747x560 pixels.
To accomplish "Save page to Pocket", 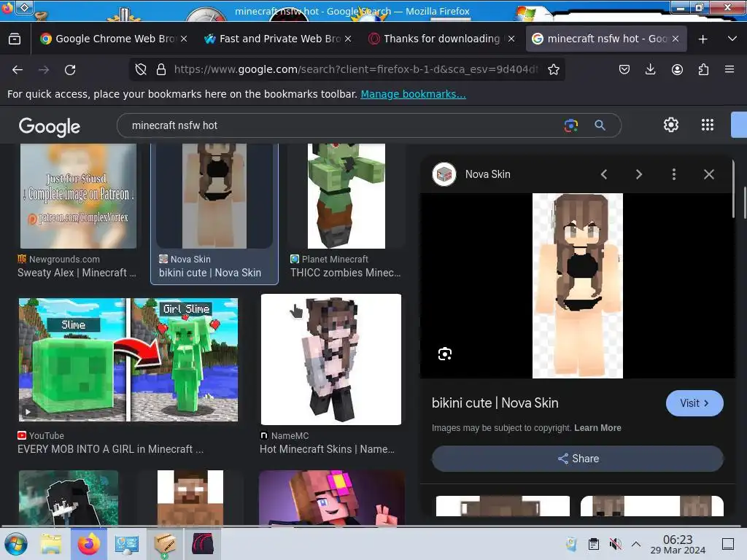I will coord(624,69).
